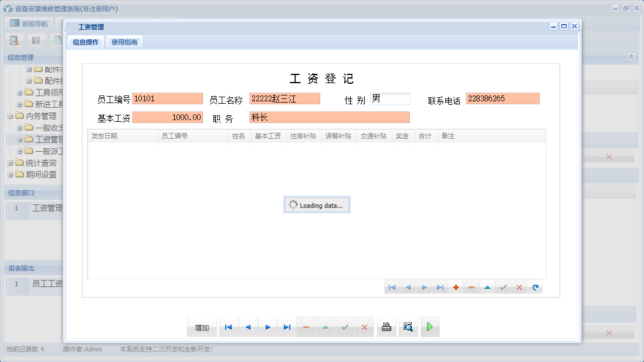This screenshot has height=362, width=644.
Task: Select the 信息操作 tab
Action: [86, 42]
